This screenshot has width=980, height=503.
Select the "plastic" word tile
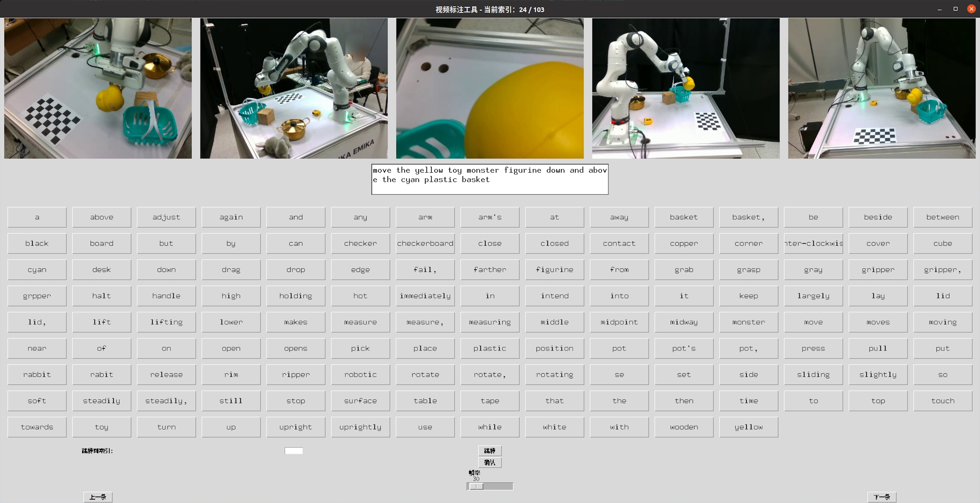point(490,348)
